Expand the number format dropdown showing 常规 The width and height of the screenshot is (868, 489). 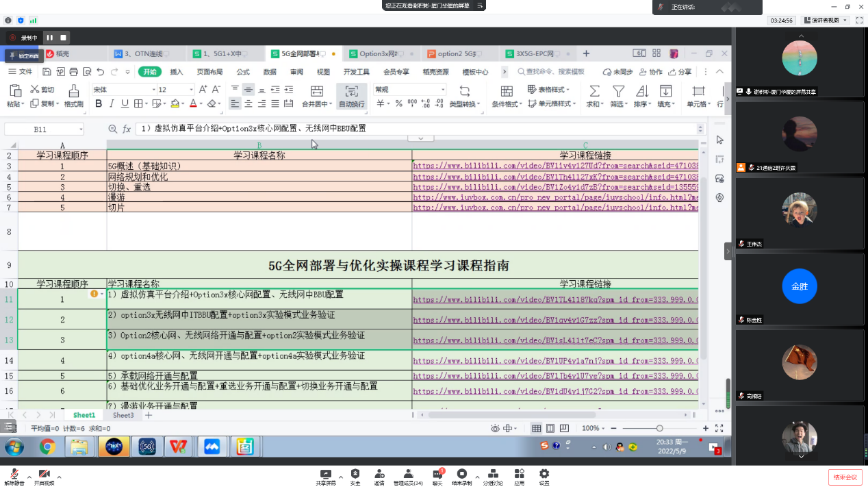coord(443,90)
